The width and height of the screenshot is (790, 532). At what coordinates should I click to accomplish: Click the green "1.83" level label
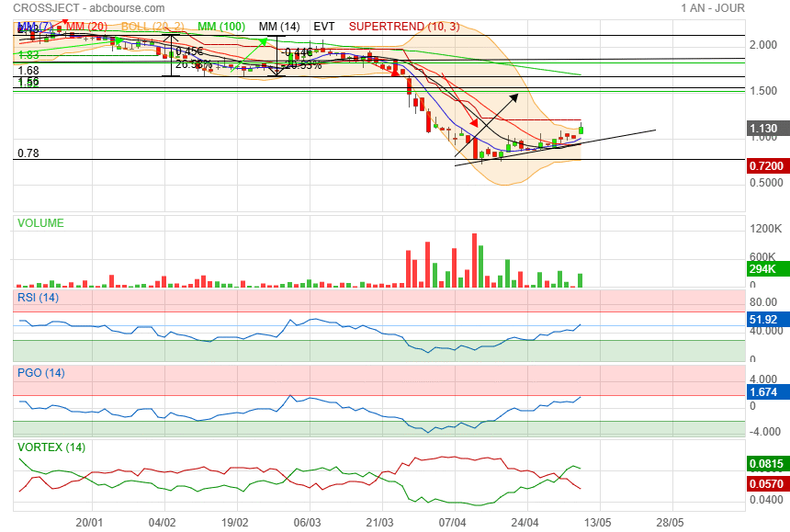point(28,55)
